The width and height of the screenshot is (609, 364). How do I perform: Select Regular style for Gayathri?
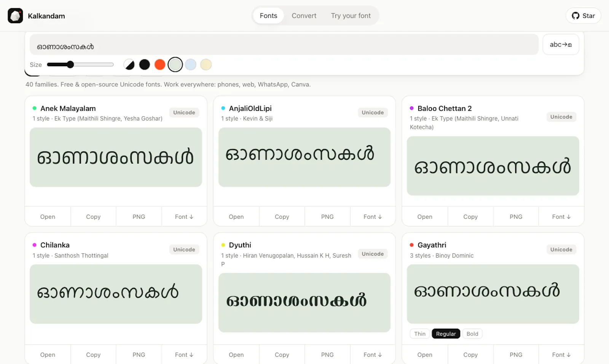tap(446, 334)
